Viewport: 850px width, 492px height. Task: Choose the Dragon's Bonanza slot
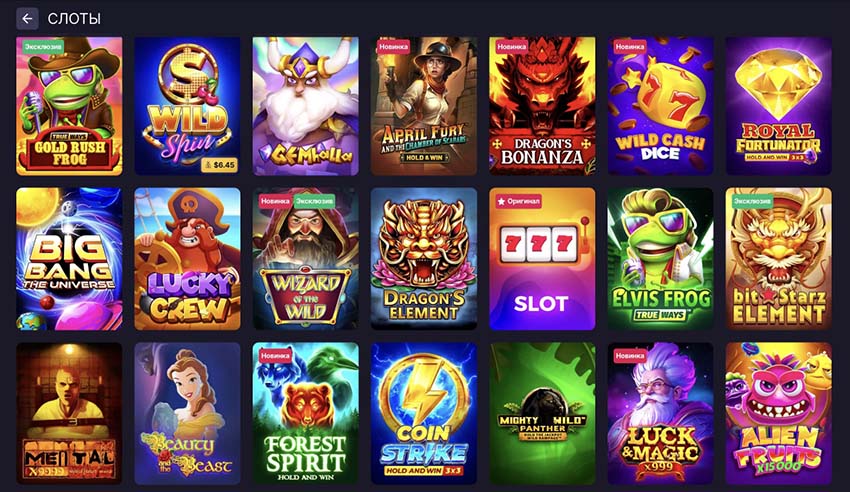click(542, 106)
